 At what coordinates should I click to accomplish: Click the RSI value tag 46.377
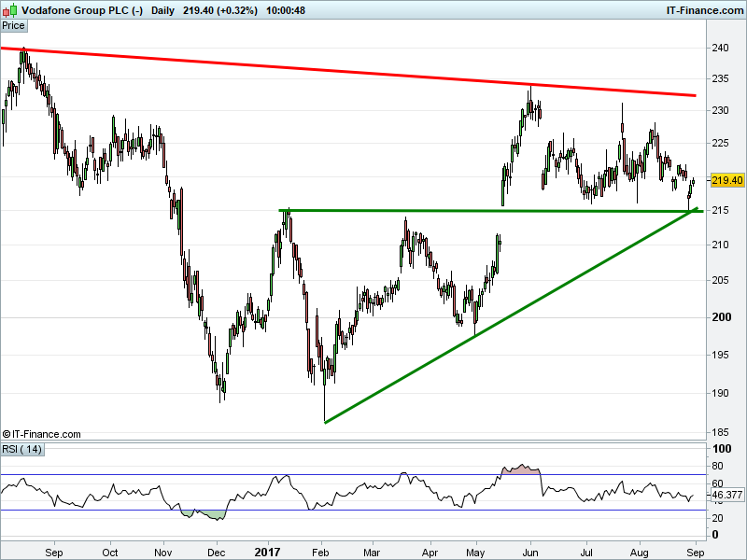[x=726, y=496]
